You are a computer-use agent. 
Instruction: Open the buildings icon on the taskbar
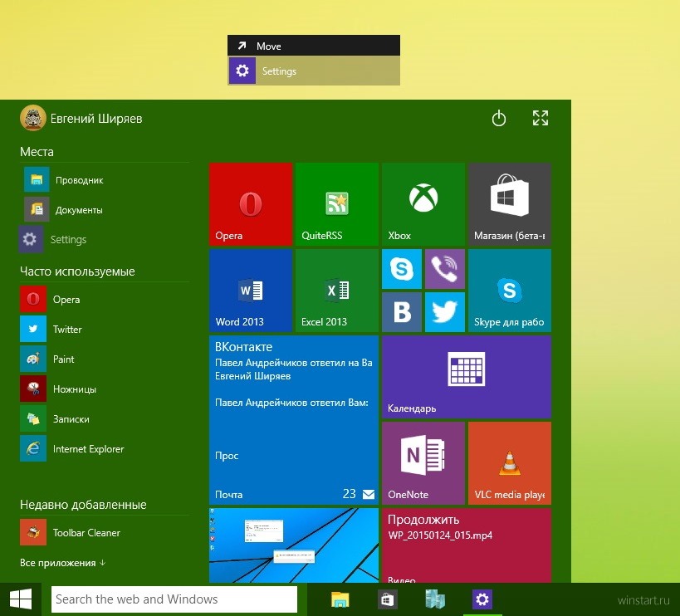click(x=435, y=599)
